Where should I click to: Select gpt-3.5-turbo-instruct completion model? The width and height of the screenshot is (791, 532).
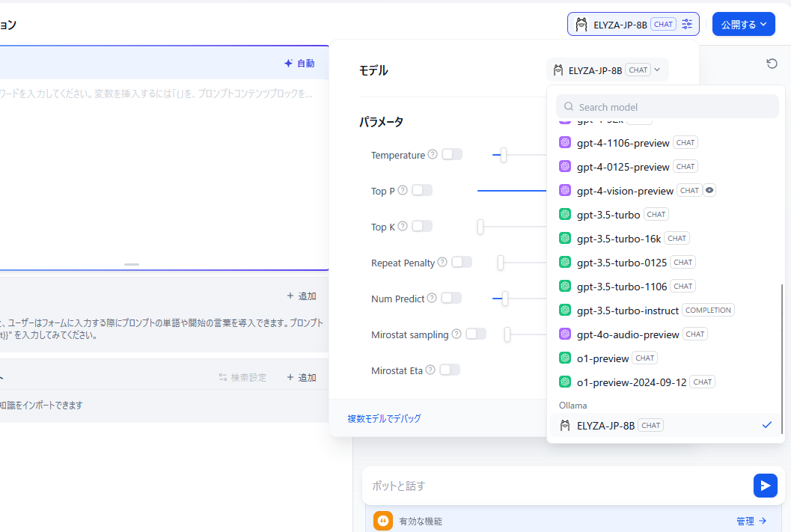tap(666, 310)
